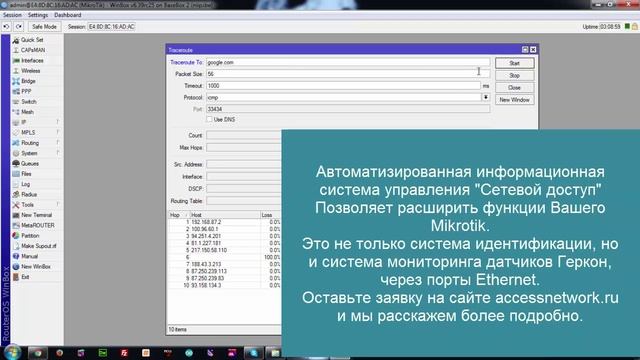Open the Switch section
Image resolution: width=640 pixels, height=360 pixels.
29,102
